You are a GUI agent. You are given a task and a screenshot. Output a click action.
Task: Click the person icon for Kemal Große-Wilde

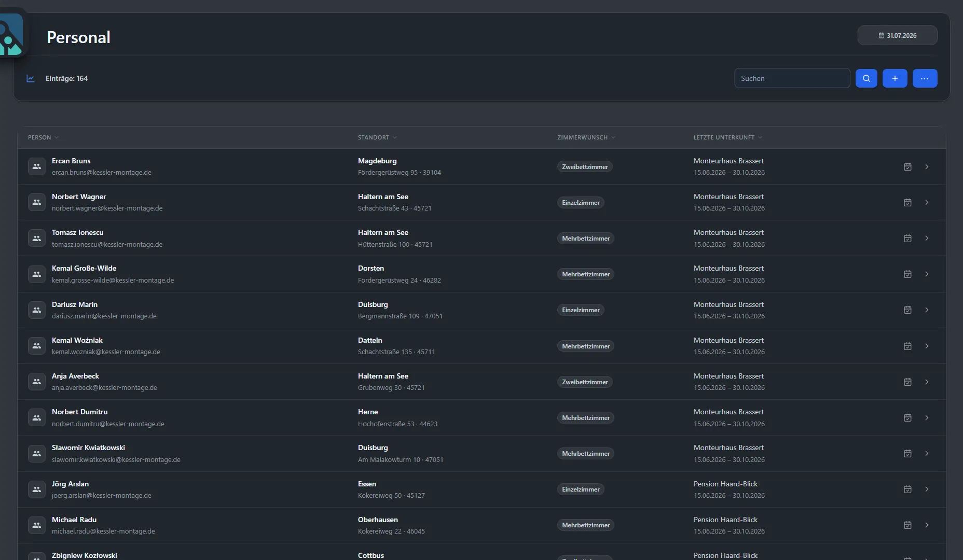pos(37,274)
